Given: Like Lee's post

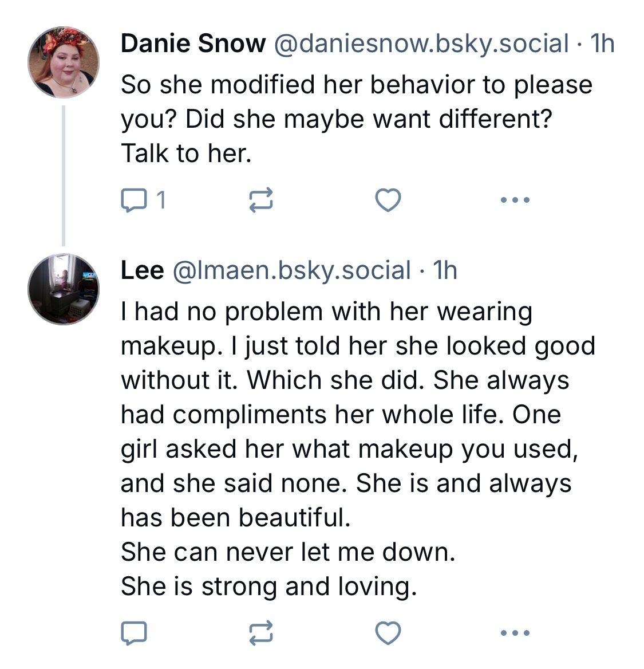Looking at the screenshot, I should click(x=388, y=632).
